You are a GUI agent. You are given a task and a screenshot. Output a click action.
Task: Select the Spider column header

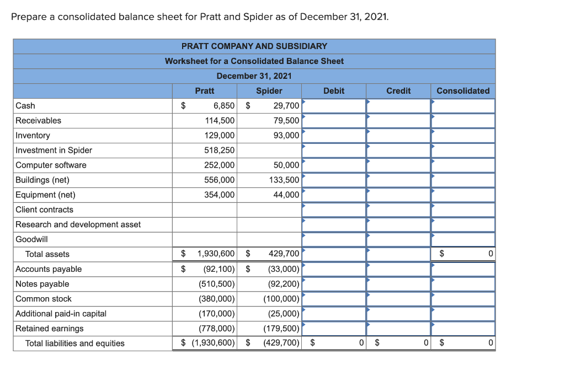[x=269, y=90]
